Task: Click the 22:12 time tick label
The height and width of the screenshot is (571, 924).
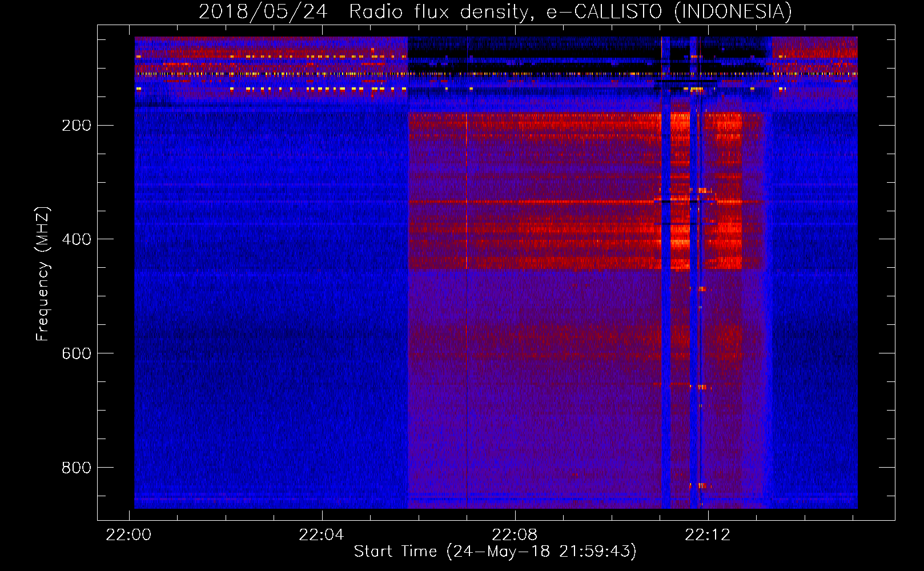Action: pyautogui.click(x=708, y=535)
